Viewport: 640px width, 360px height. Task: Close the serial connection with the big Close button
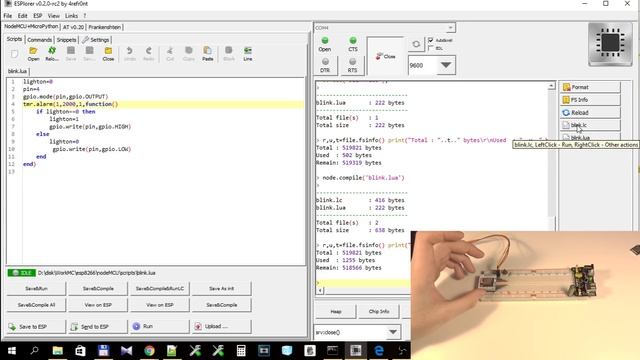click(385, 56)
